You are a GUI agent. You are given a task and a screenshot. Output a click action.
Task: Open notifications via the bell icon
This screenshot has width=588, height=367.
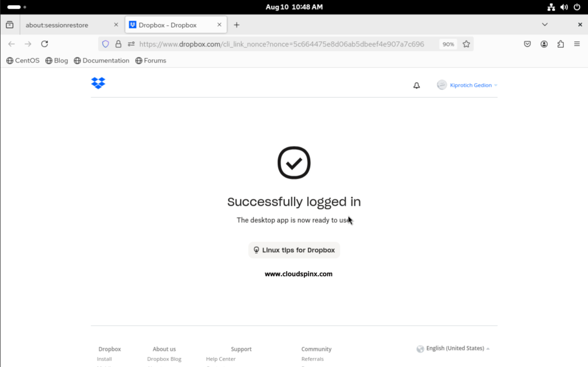[x=416, y=85]
